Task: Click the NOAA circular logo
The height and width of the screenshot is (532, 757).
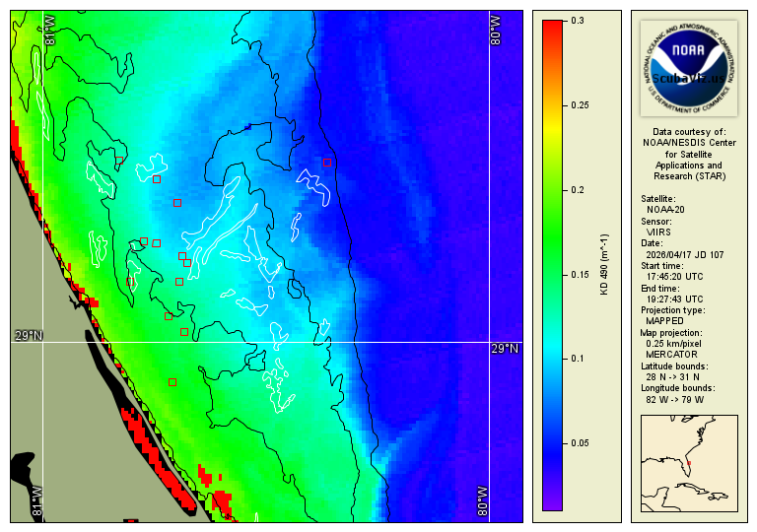Action: point(687,65)
